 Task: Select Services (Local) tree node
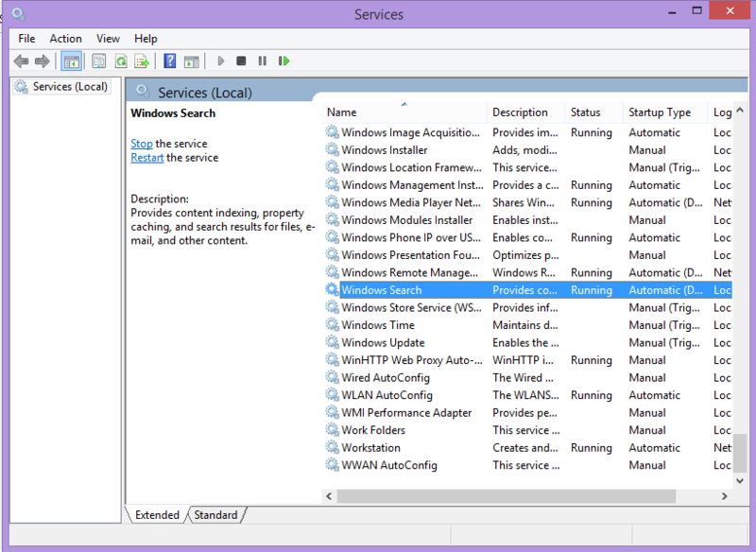coord(61,87)
